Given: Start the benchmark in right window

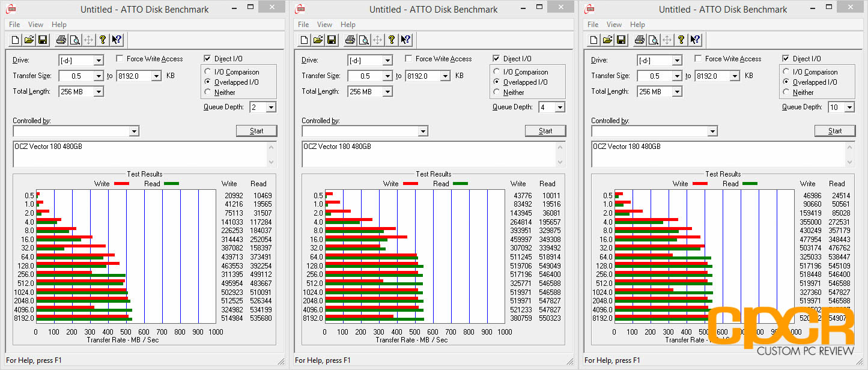Looking at the screenshot, I should 835,131.
